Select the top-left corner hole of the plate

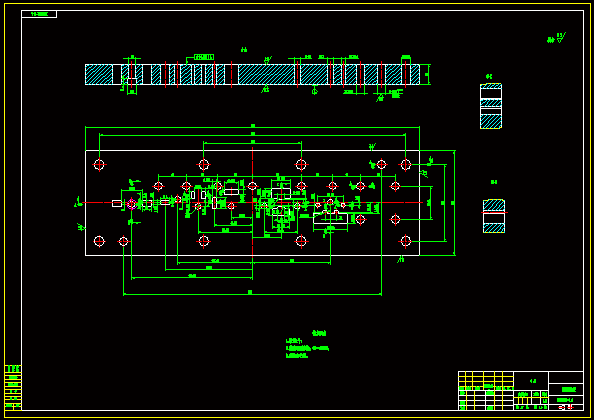tap(99, 165)
